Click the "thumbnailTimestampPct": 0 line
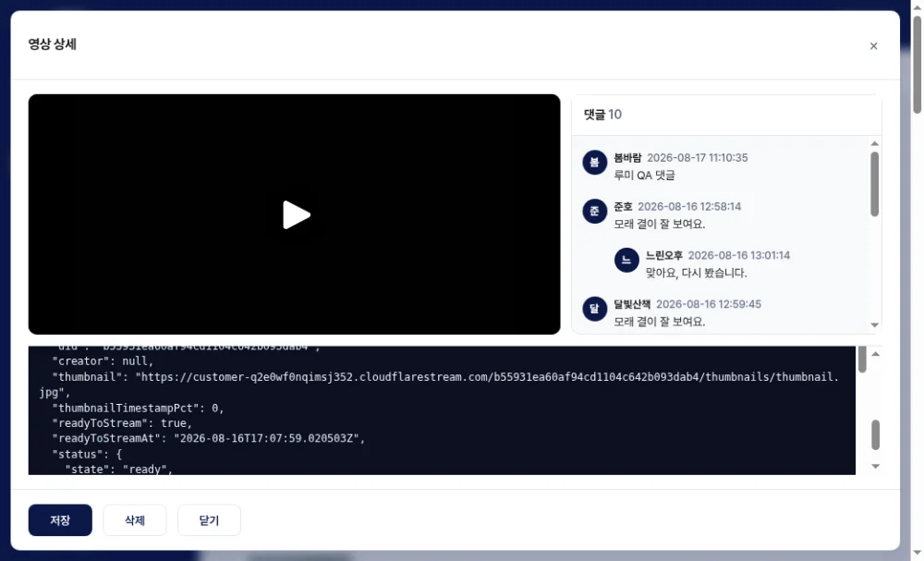This screenshot has height=561, width=924. [138, 408]
